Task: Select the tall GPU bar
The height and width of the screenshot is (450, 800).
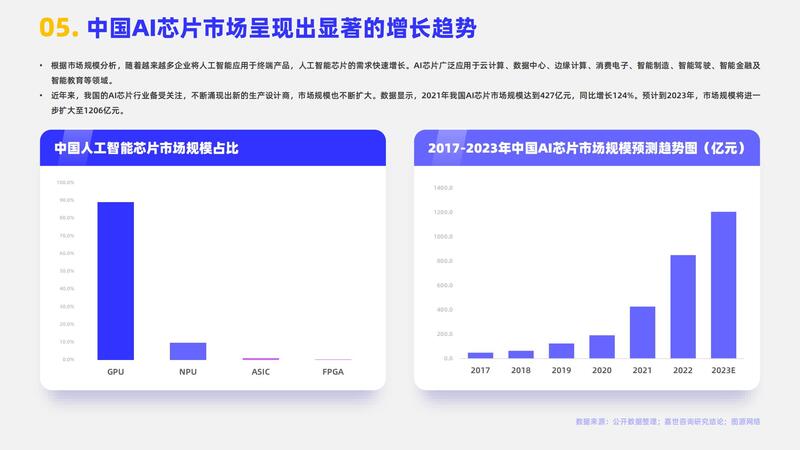Action: pyautogui.click(x=115, y=280)
